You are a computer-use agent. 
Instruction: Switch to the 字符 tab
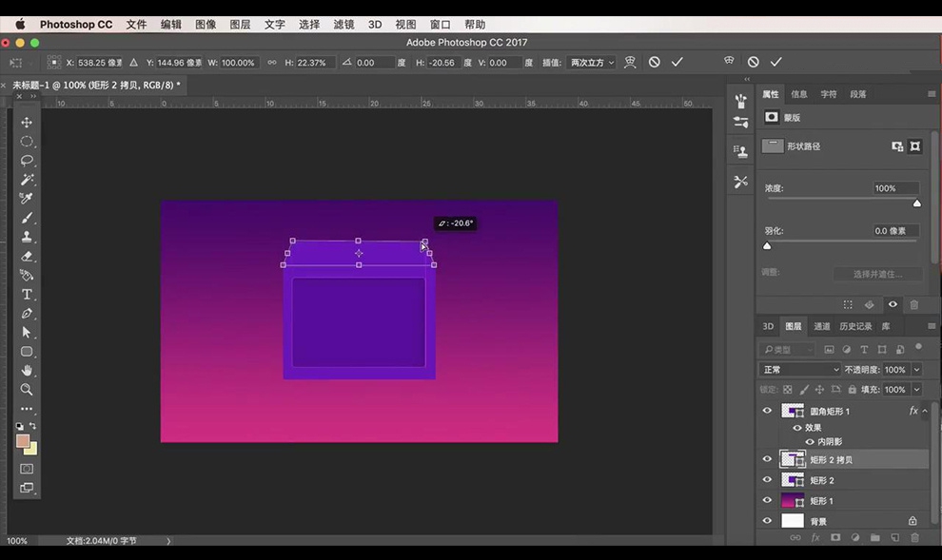[x=829, y=94]
